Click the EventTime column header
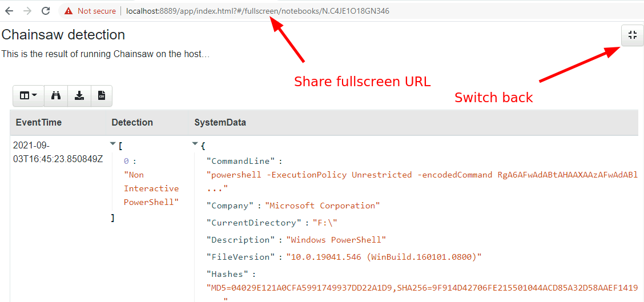 coord(38,122)
